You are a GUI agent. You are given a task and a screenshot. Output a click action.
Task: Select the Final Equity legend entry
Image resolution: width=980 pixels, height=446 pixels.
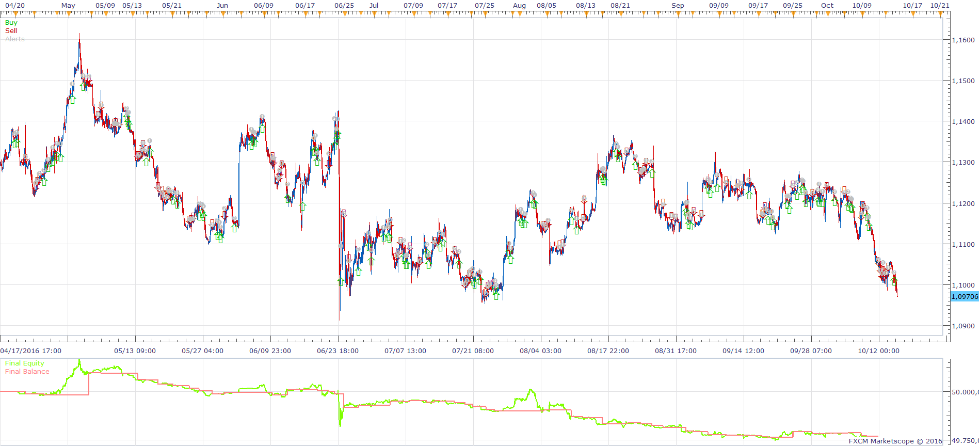(x=25, y=363)
